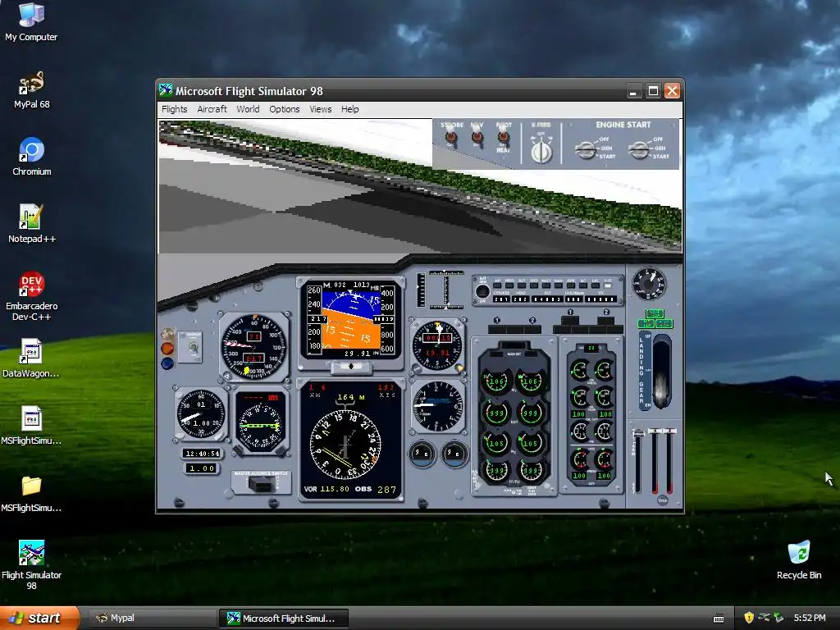
Task: Turn the right ENGINE START selector
Action: pyautogui.click(x=639, y=150)
